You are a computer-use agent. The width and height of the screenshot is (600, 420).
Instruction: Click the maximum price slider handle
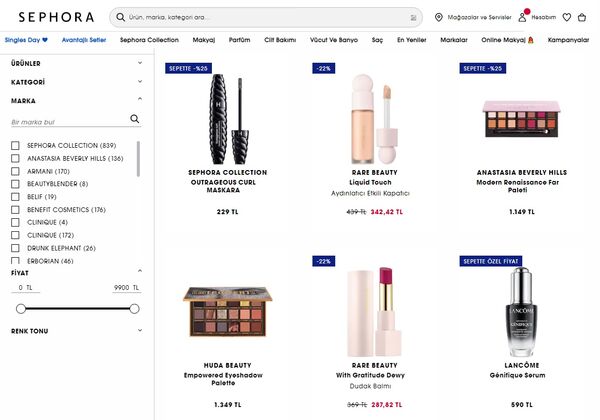coord(134,309)
